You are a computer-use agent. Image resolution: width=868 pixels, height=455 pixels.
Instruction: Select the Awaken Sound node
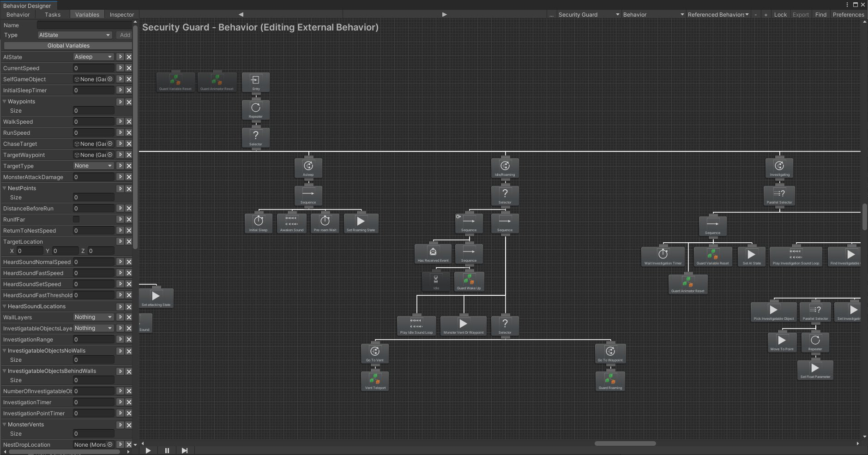pyautogui.click(x=292, y=223)
